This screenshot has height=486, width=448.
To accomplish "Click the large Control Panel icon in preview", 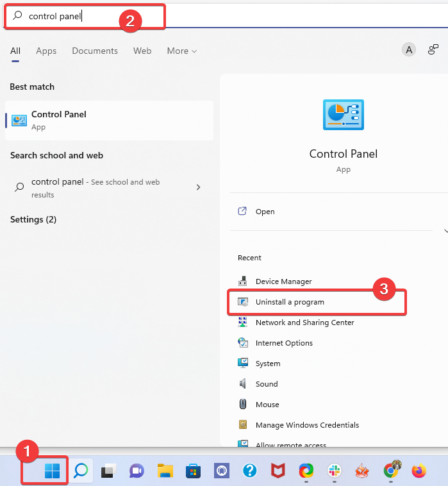I will (x=344, y=115).
